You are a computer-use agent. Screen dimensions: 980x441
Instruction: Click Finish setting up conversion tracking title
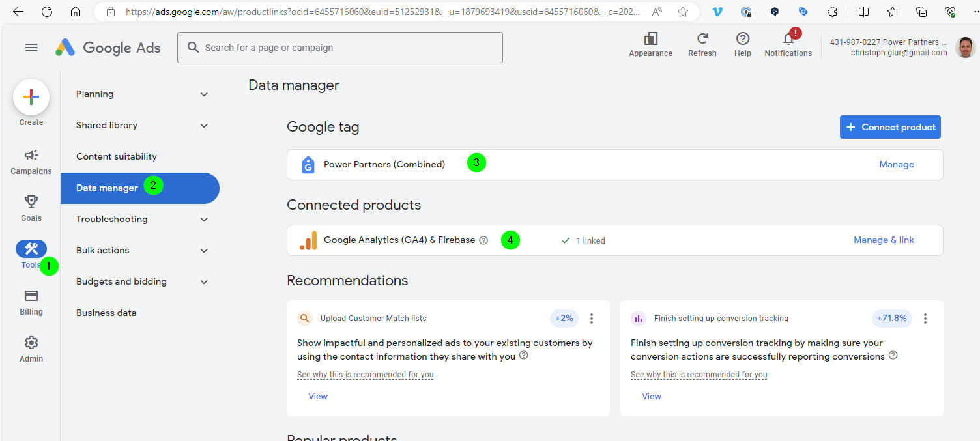pyautogui.click(x=721, y=319)
